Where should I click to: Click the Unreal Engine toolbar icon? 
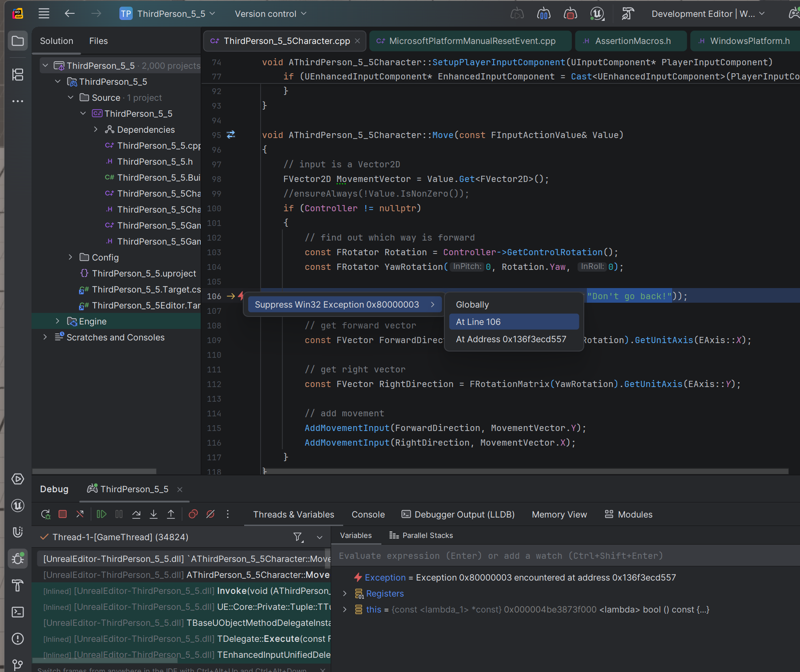[598, 14]
